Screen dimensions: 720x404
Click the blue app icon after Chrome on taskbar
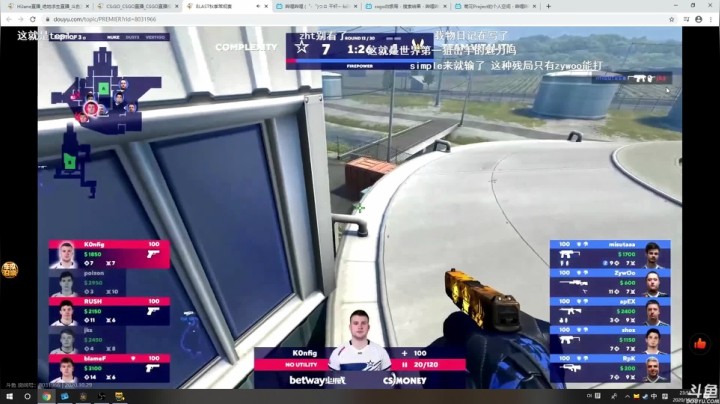pyautogui.click(x=65, y=396)
